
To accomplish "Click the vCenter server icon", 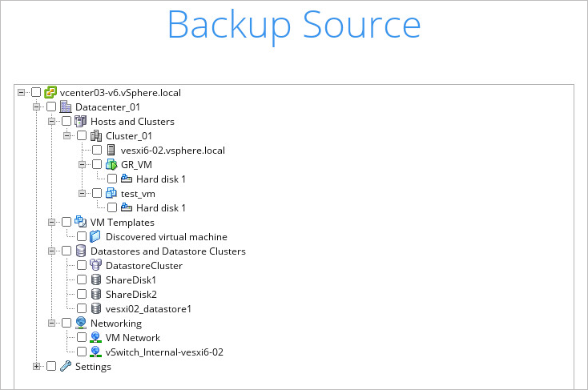I will 50,93.
